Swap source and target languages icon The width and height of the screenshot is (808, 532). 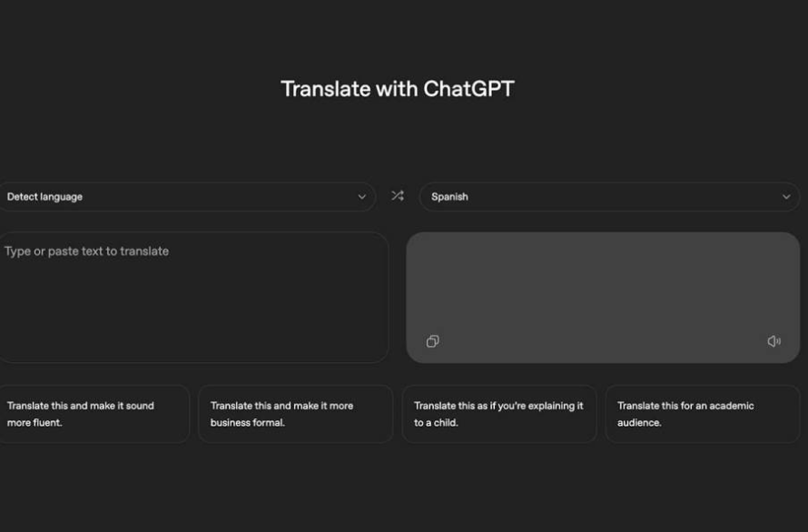click(x=398, y=196)
